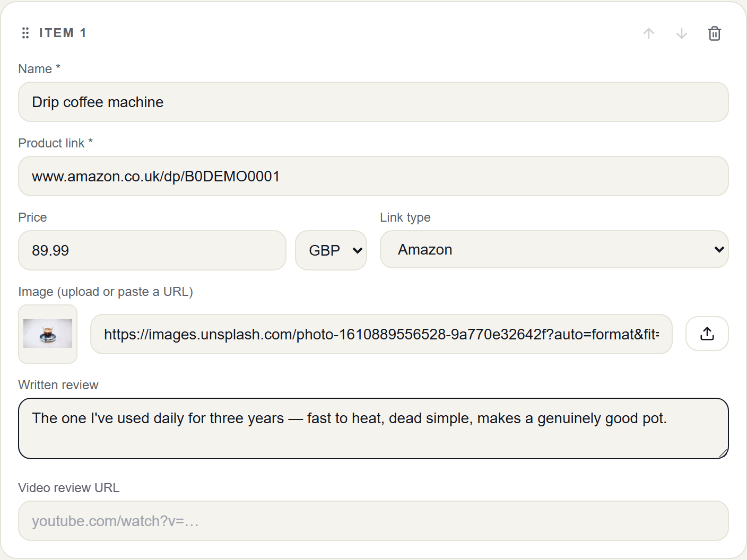The width and height of the screenshot is (747, 560).
Task: Click the coffee image thumbnail preview
Action: [x=48, y=334]
